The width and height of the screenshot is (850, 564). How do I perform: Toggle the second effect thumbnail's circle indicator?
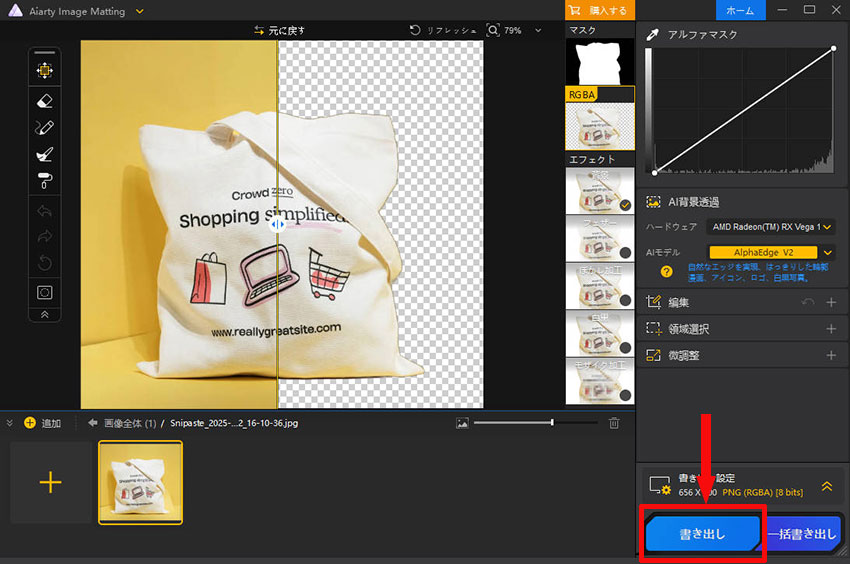pos(625,252)
